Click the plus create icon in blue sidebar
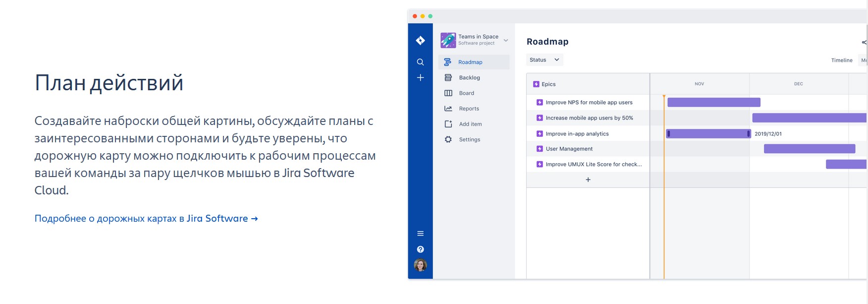 tap(420, 78)
